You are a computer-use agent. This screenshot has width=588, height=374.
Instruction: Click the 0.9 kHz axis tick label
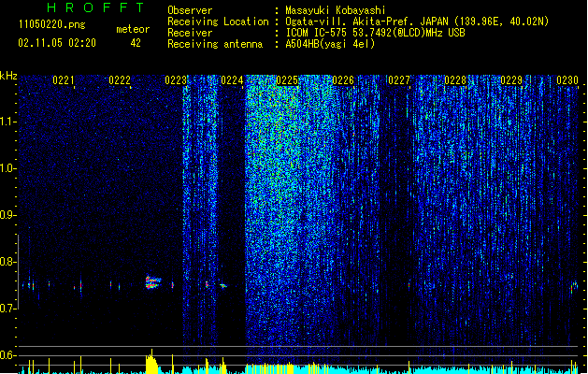click(7, 215)
